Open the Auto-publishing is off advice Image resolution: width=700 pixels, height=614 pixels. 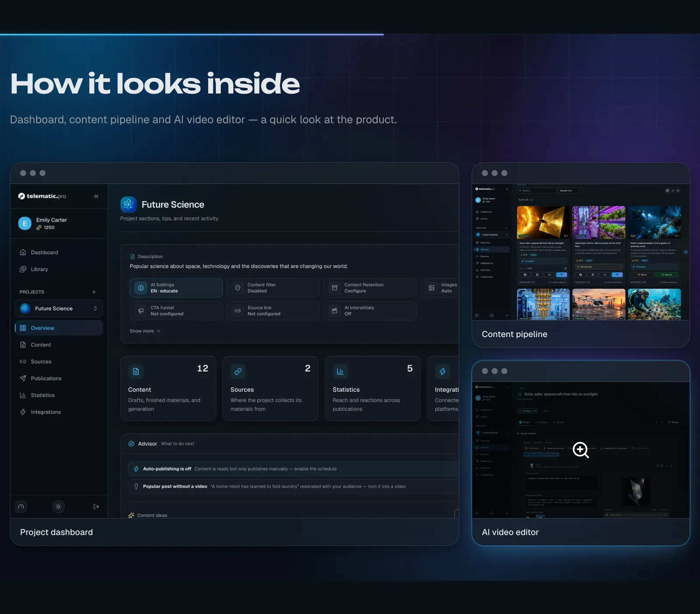(293, 469)
